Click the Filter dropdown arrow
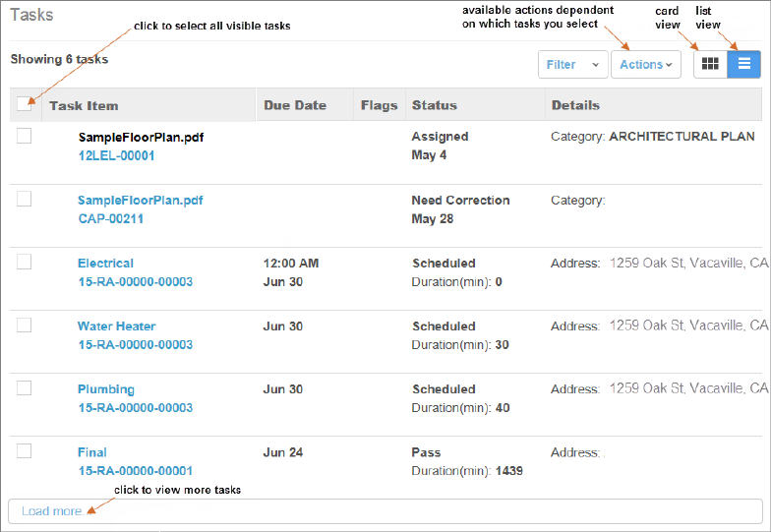Screen dimensions: 771x532 (595, 65)
